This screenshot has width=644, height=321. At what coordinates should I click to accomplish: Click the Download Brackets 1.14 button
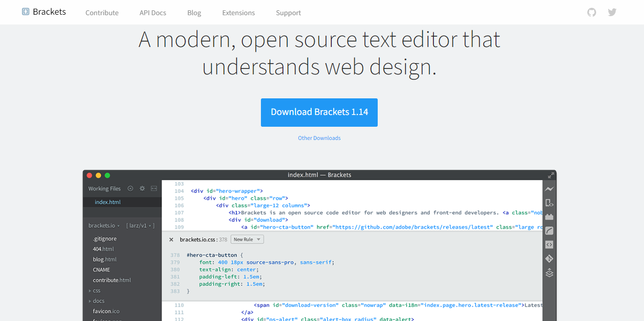(x=319, y=112)
